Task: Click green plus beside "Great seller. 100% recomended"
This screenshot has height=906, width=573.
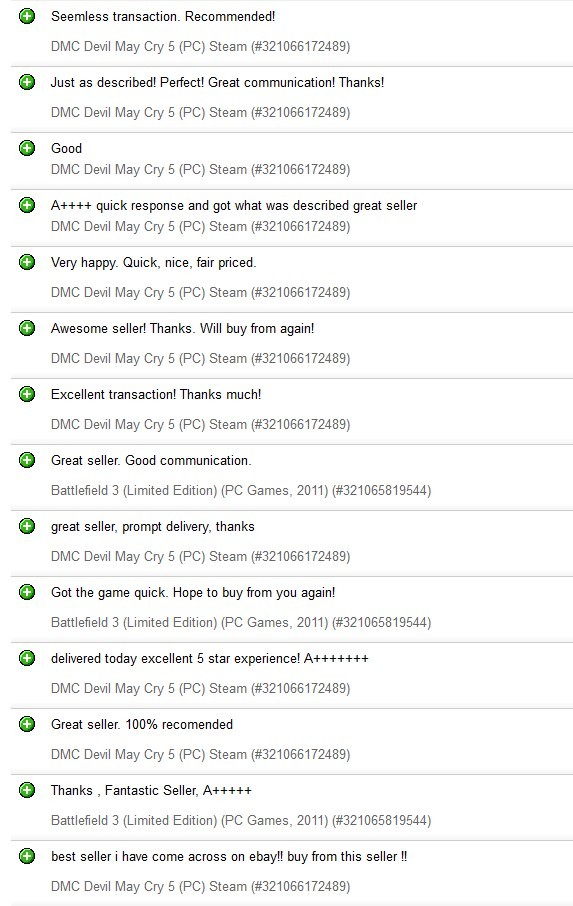Action: coord(27,724)
